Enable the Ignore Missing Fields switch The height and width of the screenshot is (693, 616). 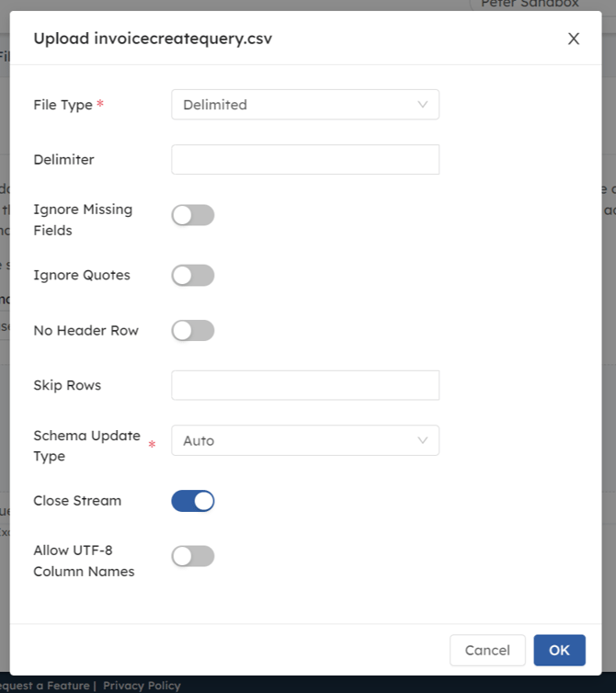[193, 215]
